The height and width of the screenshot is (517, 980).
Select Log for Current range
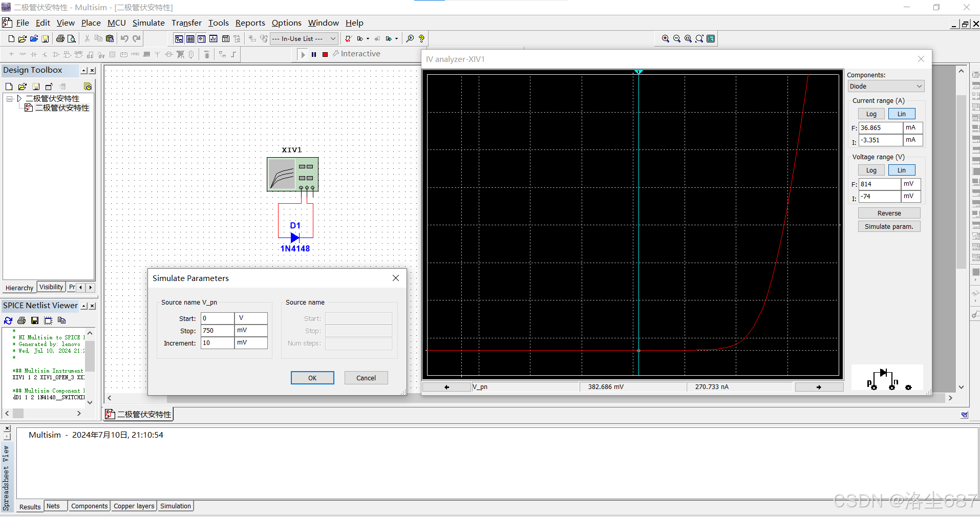(x=871, y=114)
